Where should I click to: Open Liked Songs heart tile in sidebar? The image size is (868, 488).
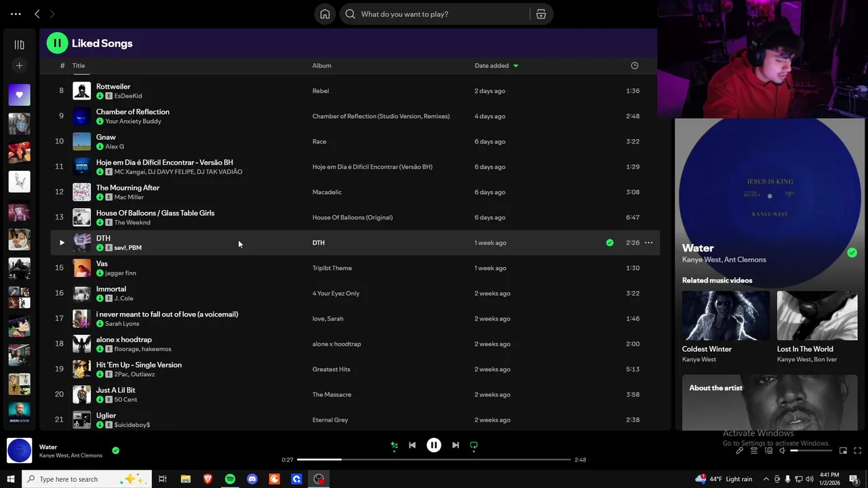click(x=19, y=94)
